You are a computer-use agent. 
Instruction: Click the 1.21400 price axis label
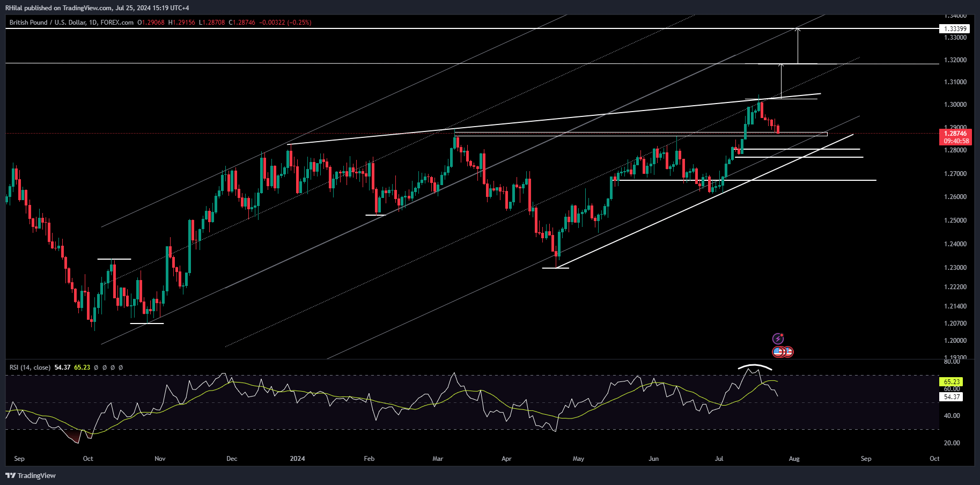[955, 306]
